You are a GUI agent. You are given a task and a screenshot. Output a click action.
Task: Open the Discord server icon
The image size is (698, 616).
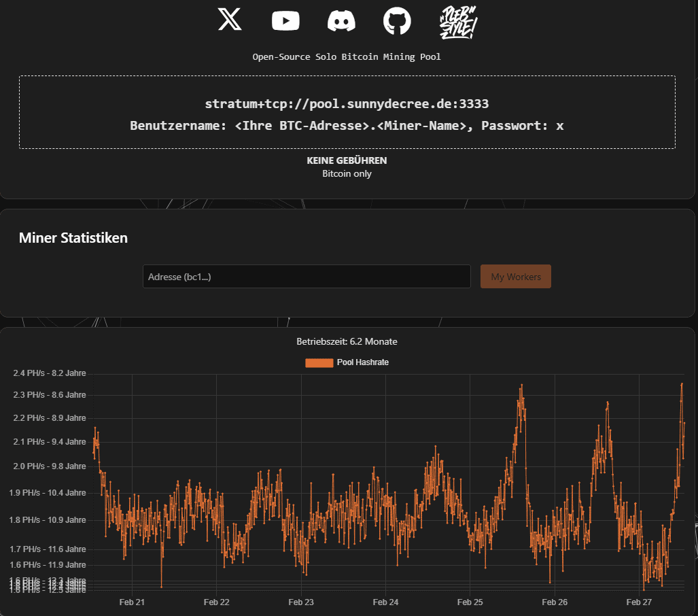click(x=341, y=21)
